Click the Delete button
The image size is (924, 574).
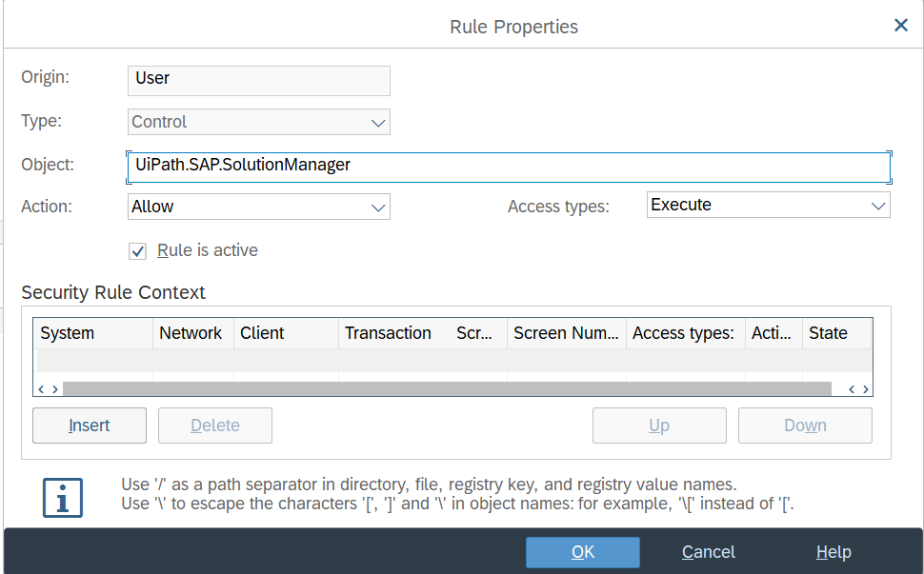tap(215, 426)
